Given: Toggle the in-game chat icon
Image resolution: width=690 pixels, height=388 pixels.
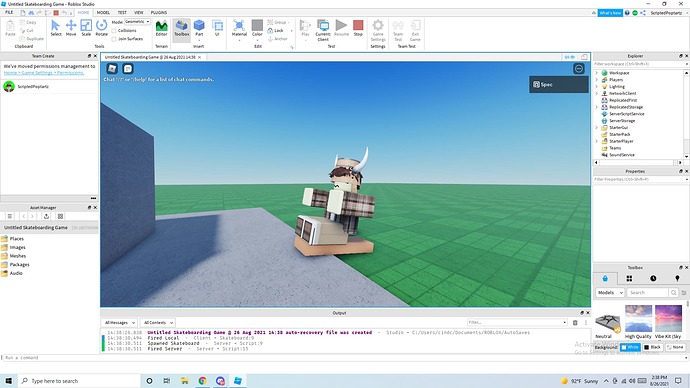Looking at the screenshot, I should point(128,68).
